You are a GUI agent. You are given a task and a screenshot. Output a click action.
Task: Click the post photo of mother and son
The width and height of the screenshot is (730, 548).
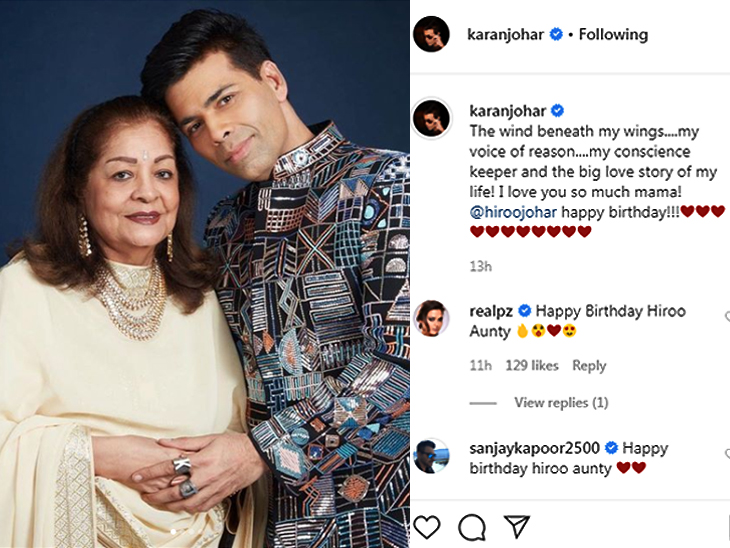204,274
